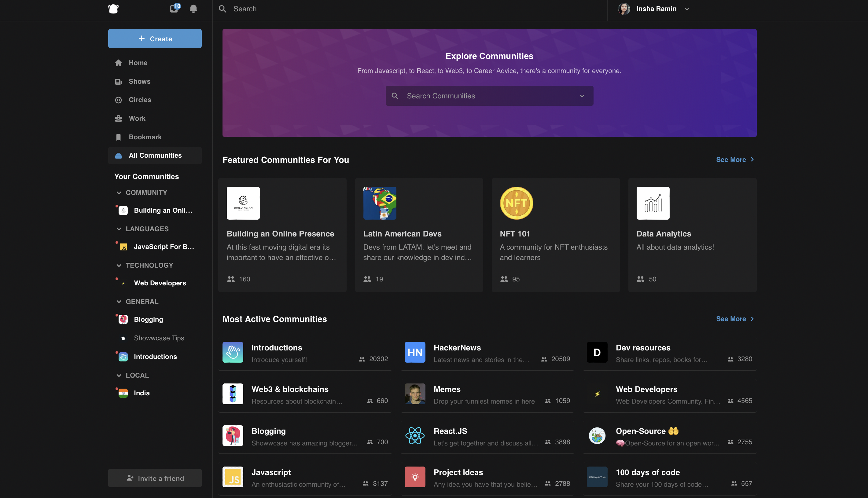The height and width of the screenshot is (498, 868).
Task: Open the Memes community thumbnail
Action: [x=415, y=394]
